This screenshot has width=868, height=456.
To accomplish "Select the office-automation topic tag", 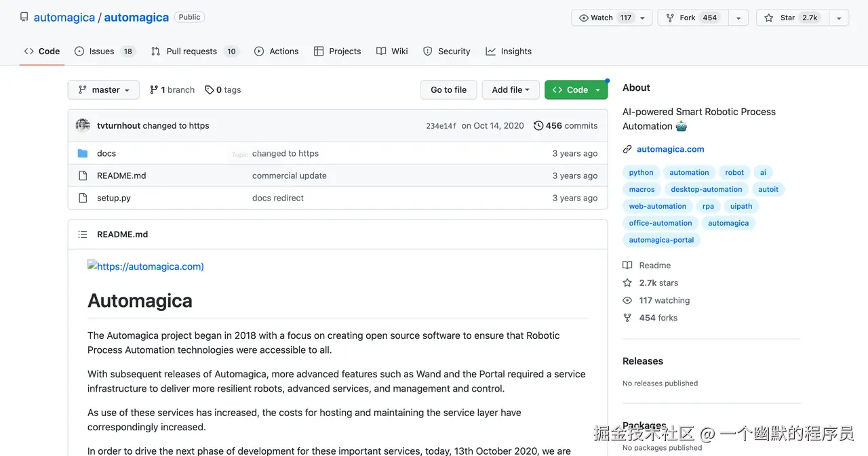I will (x=660, y=223).
